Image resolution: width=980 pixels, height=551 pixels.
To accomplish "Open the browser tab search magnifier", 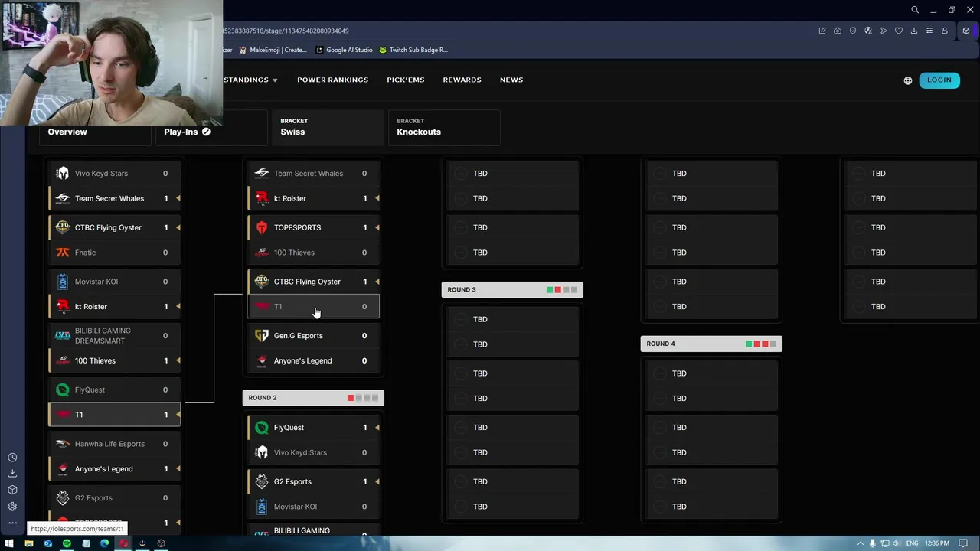I will point(915,10).
